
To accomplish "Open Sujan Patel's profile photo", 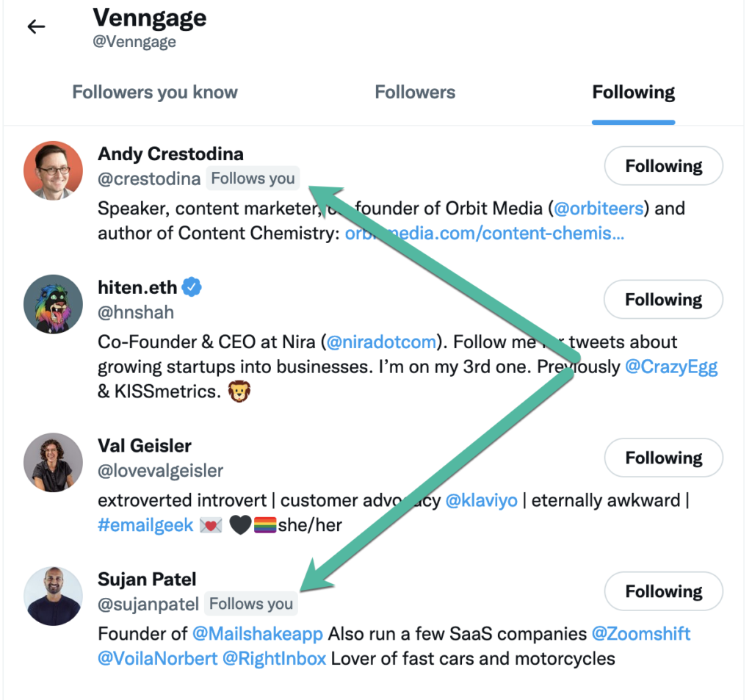I will 53,596.
